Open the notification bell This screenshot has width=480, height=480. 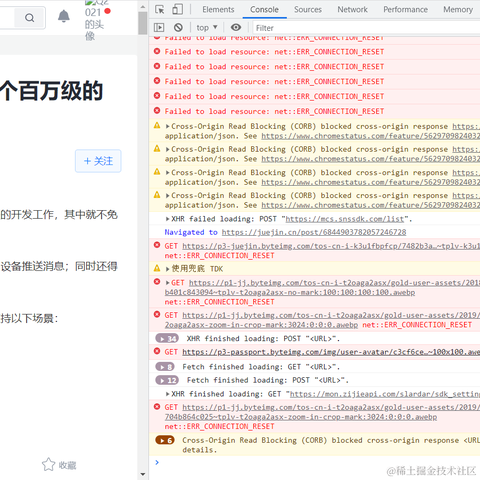tap(64, 16)
